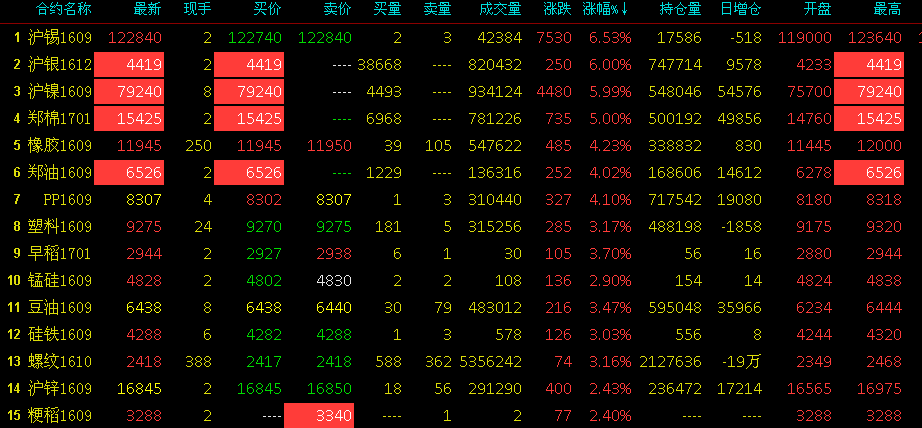This screenshot has height=428, width=922.
Task: Click last volume 388 for 螺纹1610
Action: click(199, 363)
